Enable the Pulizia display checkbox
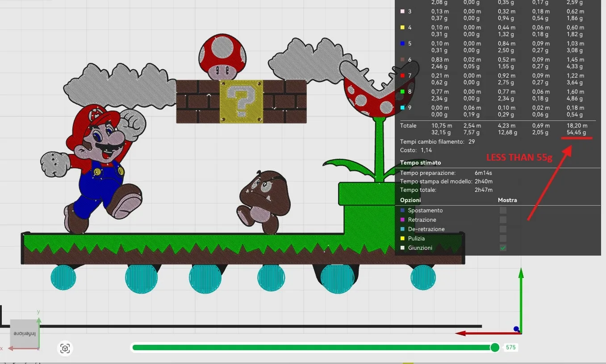 pos(503,238)
